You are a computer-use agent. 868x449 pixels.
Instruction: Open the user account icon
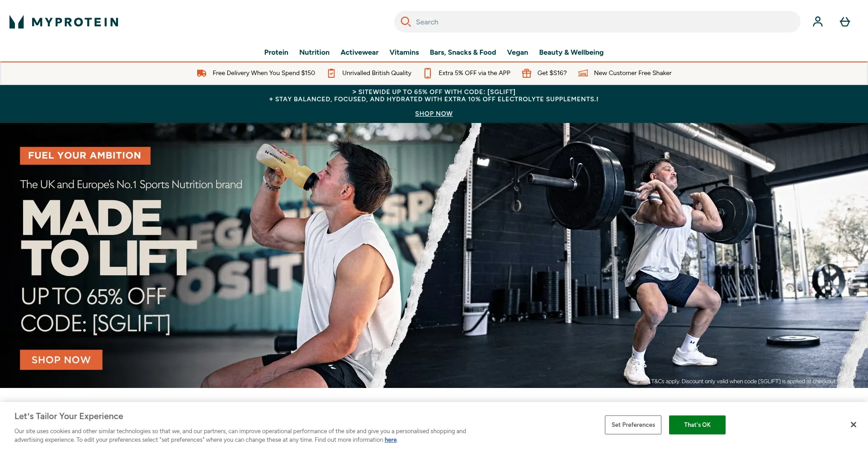pyautogui.click(x=817, y=22)
